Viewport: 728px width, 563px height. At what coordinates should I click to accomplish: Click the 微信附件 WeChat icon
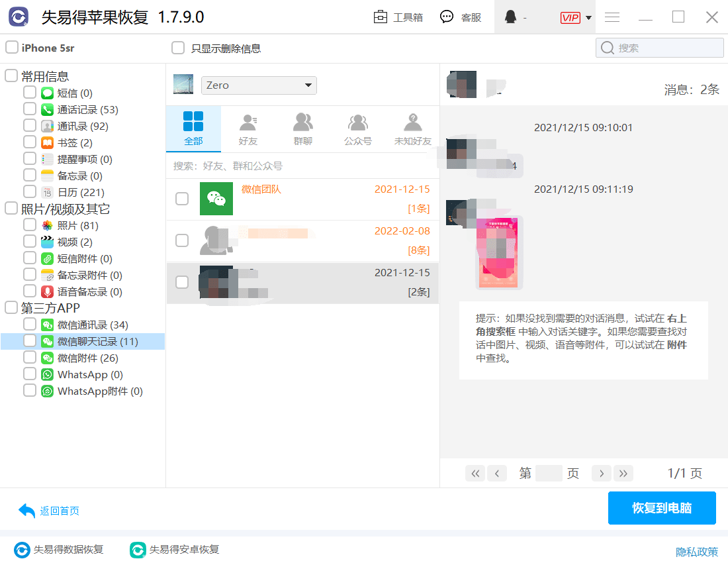click(x=48, y=358)
